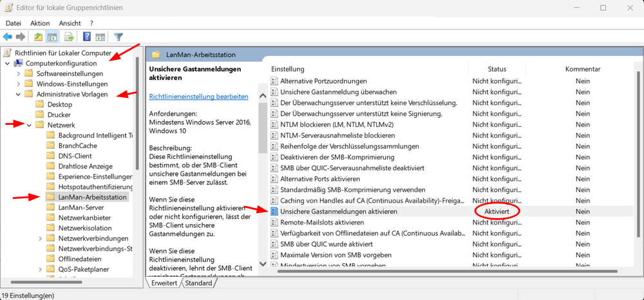Viewport: 644px width, 300px height.
Task: Click the icon beside Richtlinien für Lokaler Computer
Action: click(7, 53)
